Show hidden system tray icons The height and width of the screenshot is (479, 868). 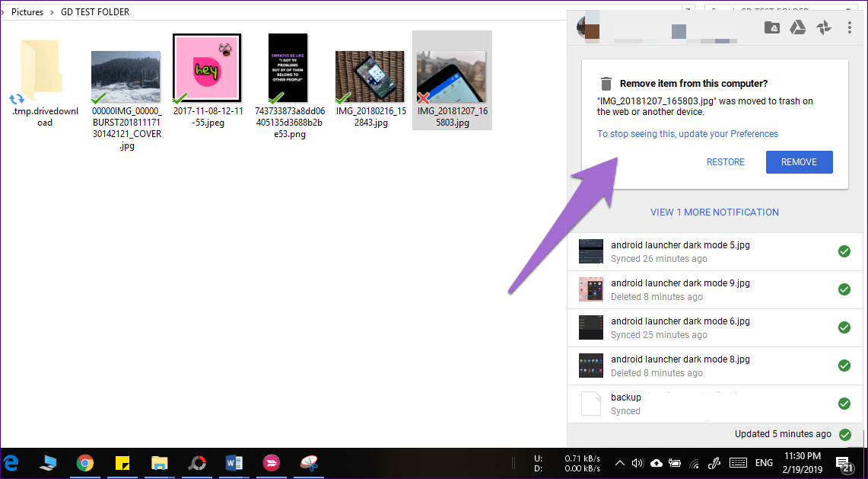coord(619,462)
